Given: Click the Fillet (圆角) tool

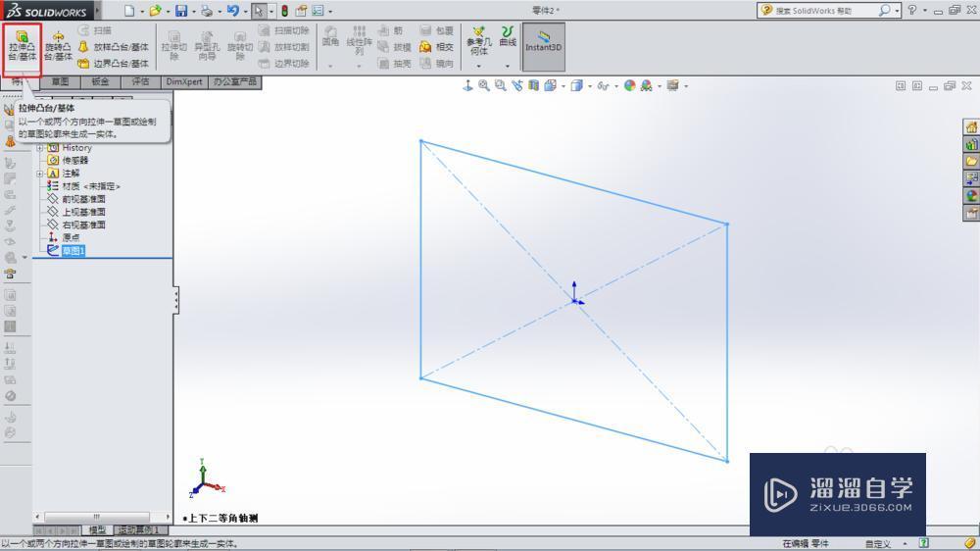Looking at the screenshot, I should [x=330, y=36].
